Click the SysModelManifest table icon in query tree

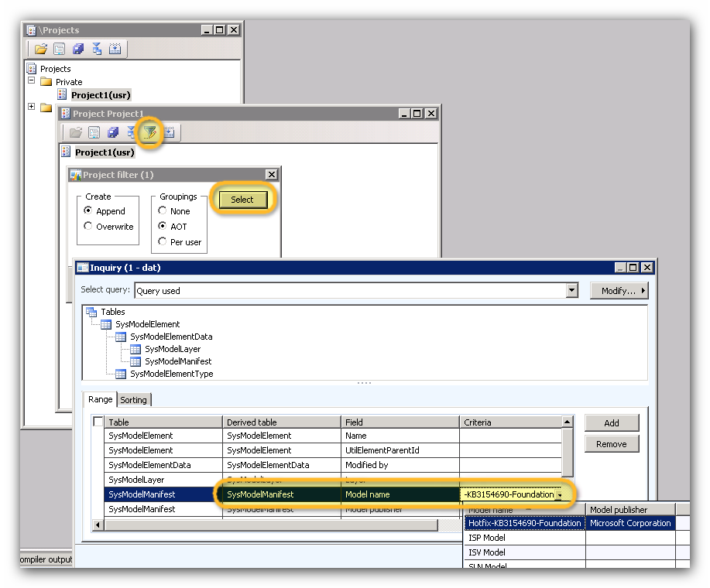tap(135, 361)
